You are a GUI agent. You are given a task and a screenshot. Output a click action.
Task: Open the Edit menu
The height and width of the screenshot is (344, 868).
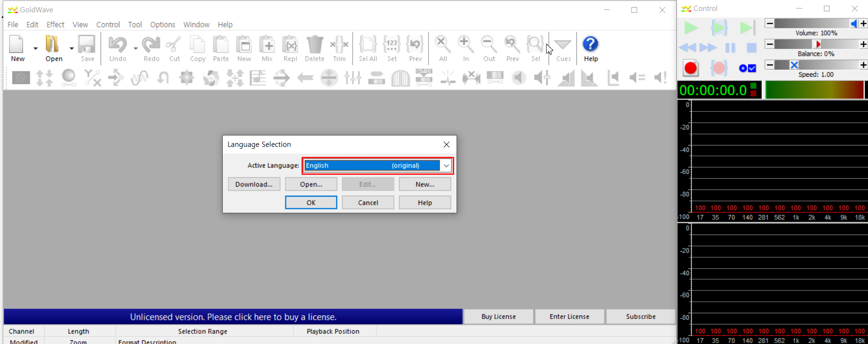pos(32,25)
